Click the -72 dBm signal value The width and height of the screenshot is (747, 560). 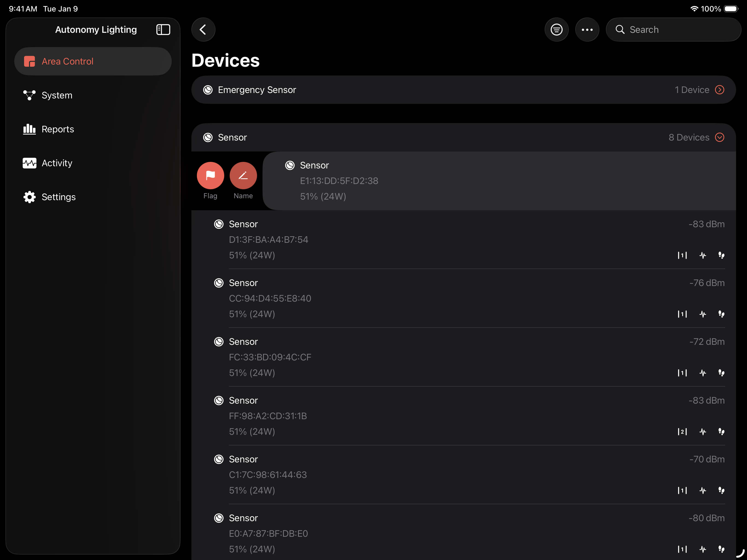coord(707,342)
